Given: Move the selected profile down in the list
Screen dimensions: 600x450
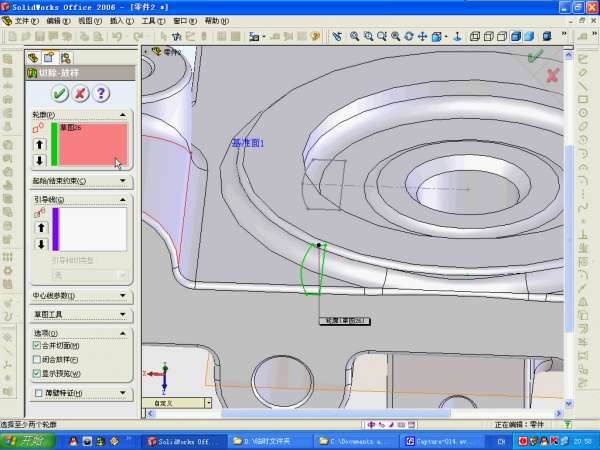Looking at the screenshot, I should pyautogui.click(x=39, y=160).
